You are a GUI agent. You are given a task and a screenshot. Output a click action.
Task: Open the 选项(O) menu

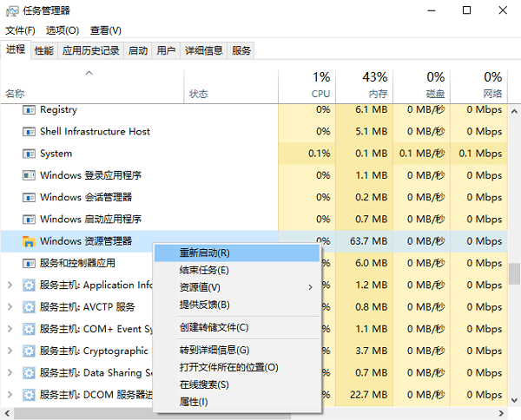tap(62, 30)
